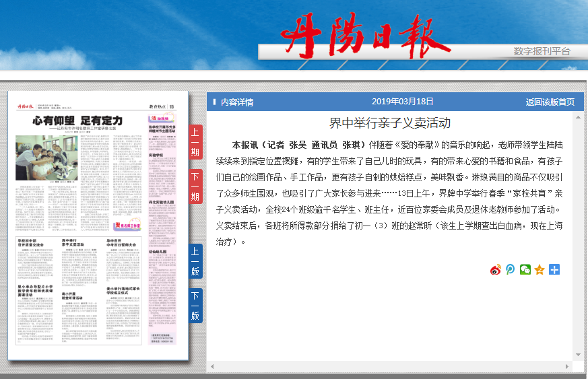Open 麦小举行落地式家长学校成立仪式 article on page
Viewport: 588px width, 379px height.
tap(123, 291)
